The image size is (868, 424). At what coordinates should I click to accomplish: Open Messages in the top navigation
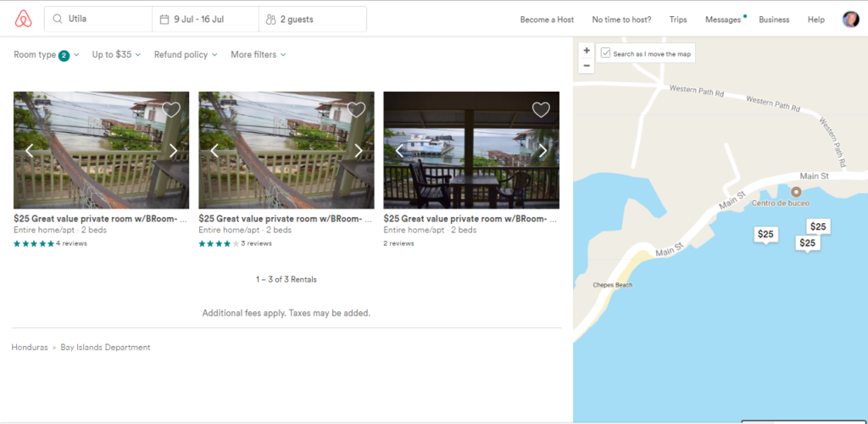(x=723, y=20)
